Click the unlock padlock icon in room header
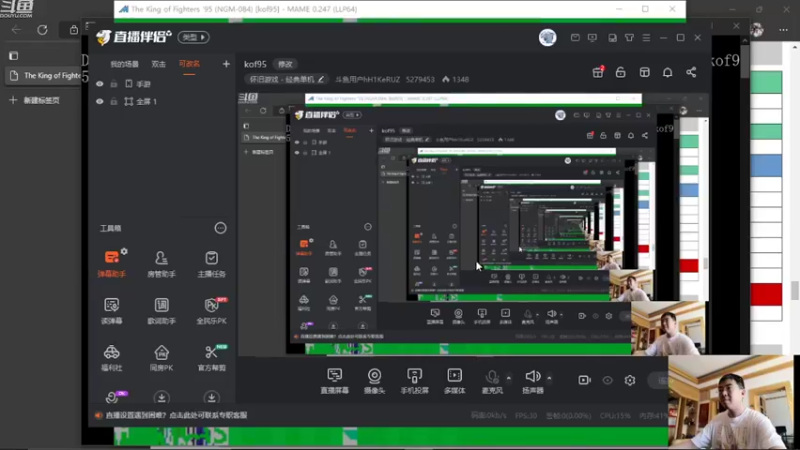Viewport: 800px width, 450px height. click(620, 72)
